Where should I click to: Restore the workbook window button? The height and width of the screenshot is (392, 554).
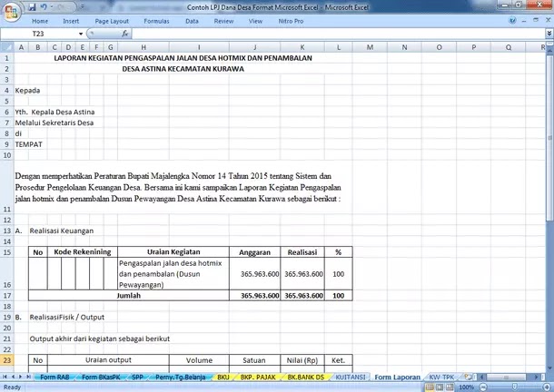point(536,21)
